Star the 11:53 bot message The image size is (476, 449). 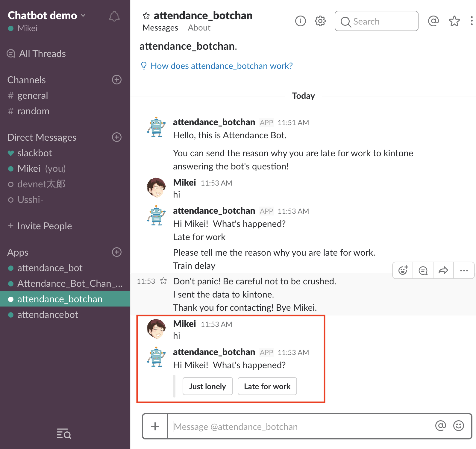(x=163, y=281)
